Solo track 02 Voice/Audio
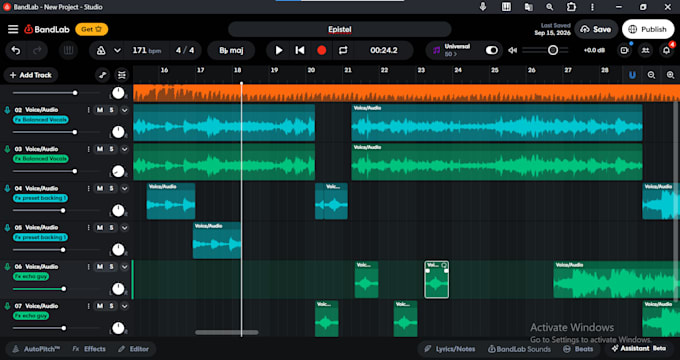This screenshot has width=680, height=360. pos(111,110)
